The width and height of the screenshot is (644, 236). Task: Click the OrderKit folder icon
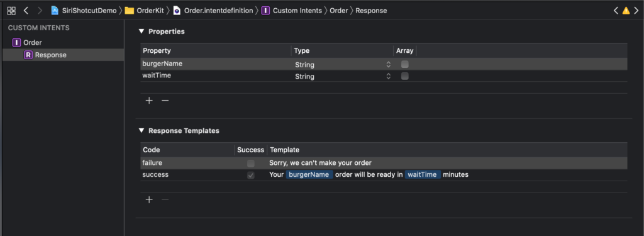(x=130, y=11)
